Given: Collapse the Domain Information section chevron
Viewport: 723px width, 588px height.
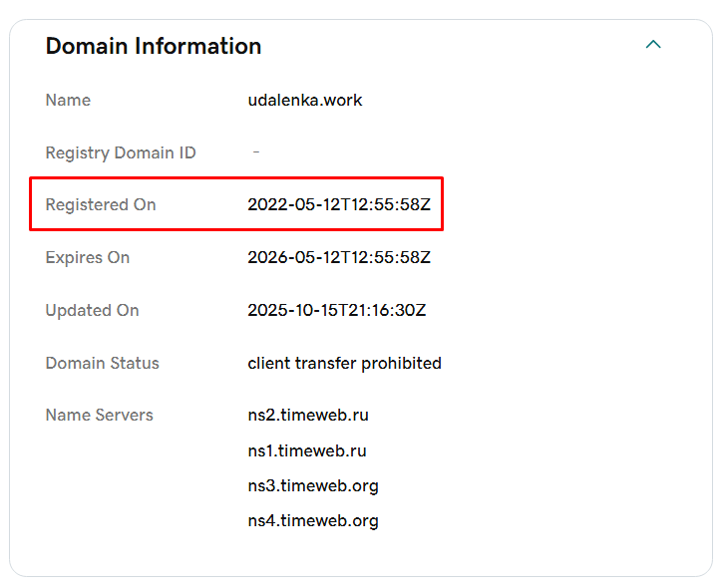Looking at the screenshot, I should coord(653,45).
